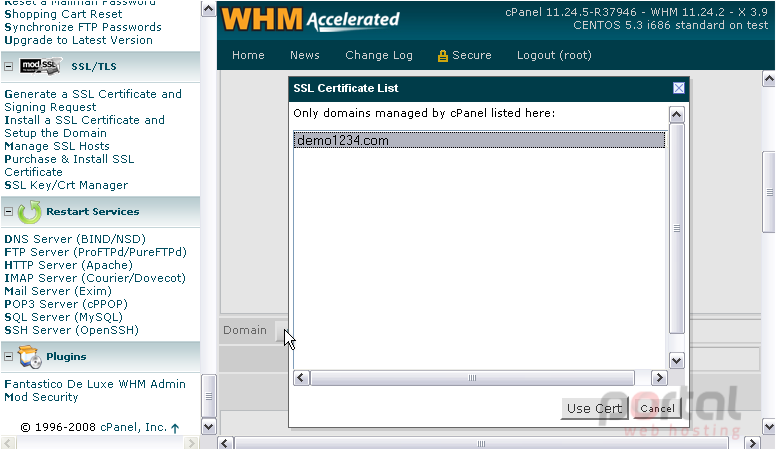Click the main page horizontal scroll left arrow

point(226,443)
